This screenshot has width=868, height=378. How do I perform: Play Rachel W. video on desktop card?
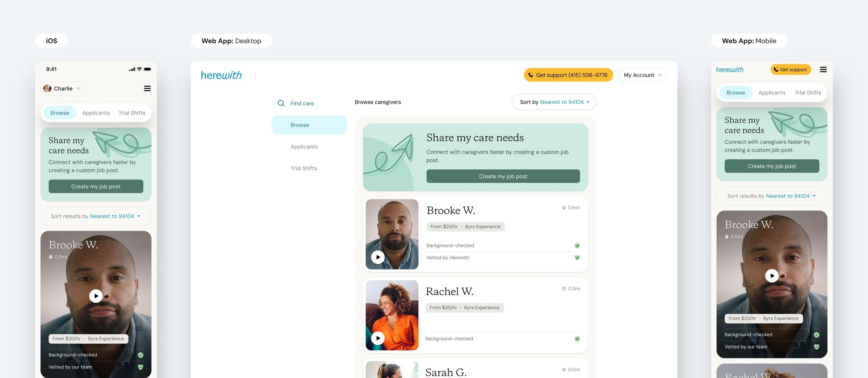[378, 338]
